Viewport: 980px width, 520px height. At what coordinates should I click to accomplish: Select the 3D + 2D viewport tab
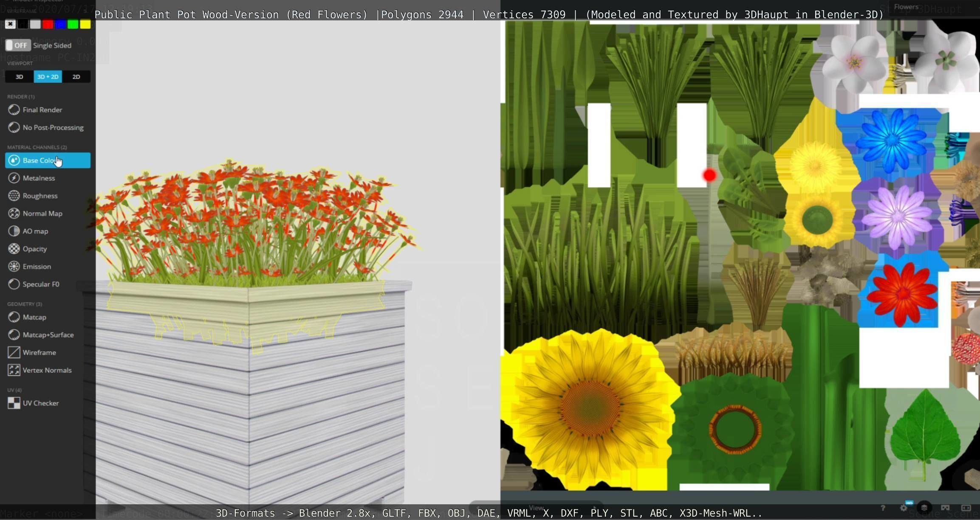[x=48, y=77]
